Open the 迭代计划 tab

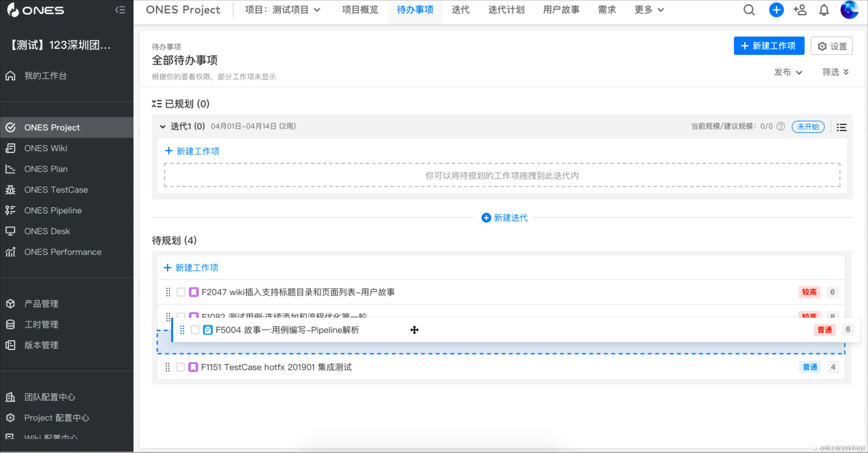(x=506, y=10)
